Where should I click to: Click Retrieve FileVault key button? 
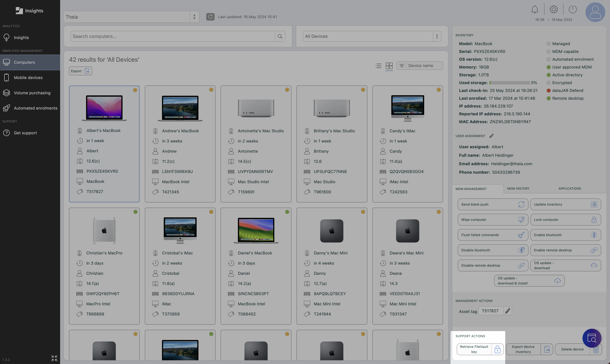[480, 349]
